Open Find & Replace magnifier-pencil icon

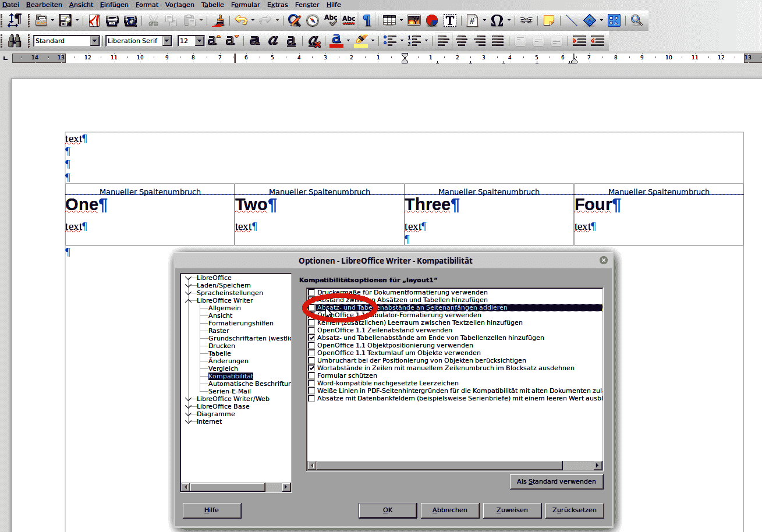(295, 20)
